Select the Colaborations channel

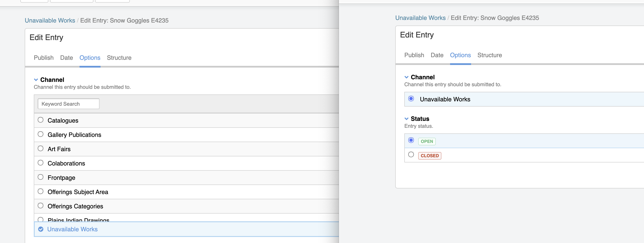[x=41, y=162]
